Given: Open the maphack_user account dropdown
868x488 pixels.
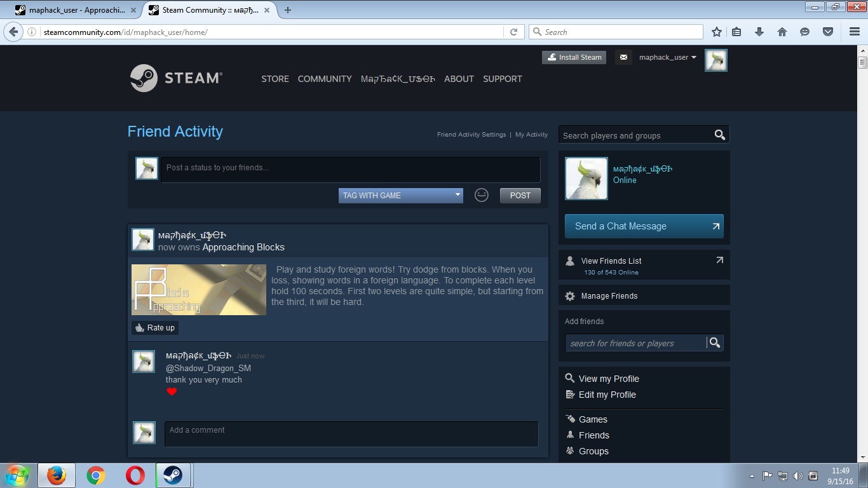Looking at the screenshot, I should coord(667,57).
